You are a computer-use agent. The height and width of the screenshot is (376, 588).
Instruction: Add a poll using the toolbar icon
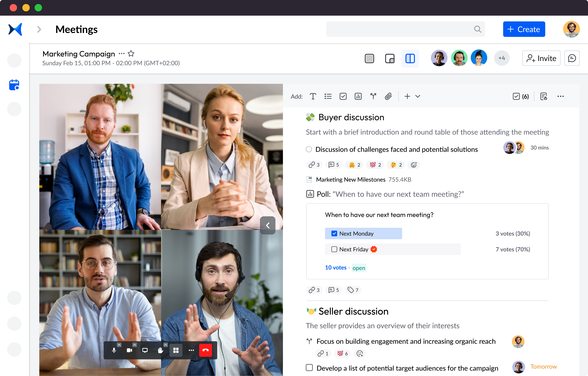point(358,96)
